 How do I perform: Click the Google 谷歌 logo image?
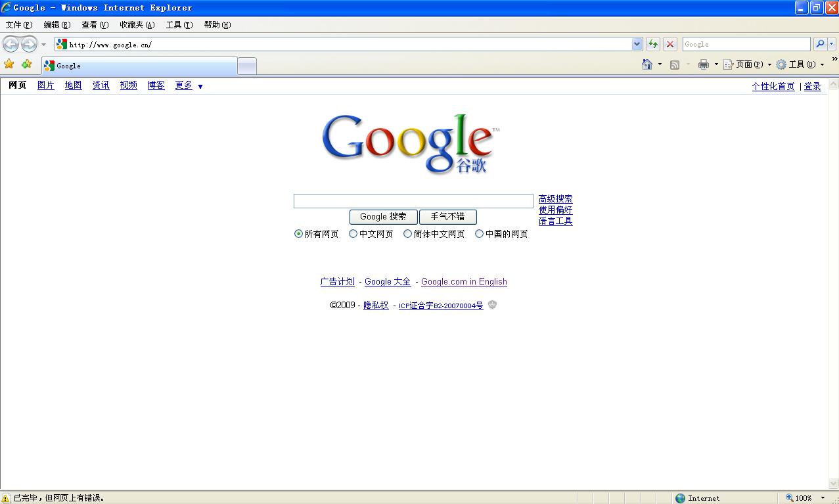click(411, 144)
